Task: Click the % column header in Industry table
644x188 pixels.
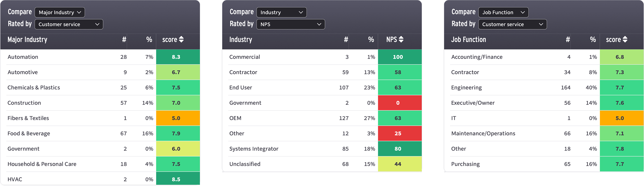Action: tap(371, 40)
